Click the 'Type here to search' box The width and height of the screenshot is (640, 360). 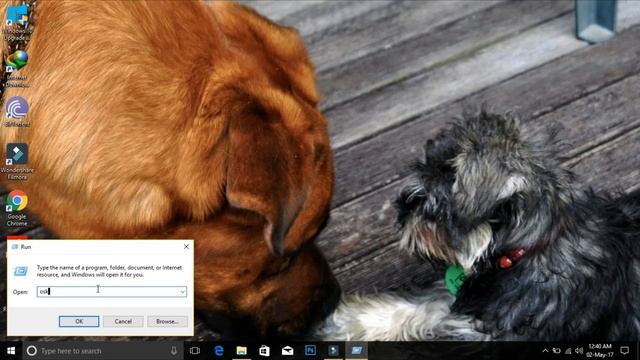[x=102, y=351]
